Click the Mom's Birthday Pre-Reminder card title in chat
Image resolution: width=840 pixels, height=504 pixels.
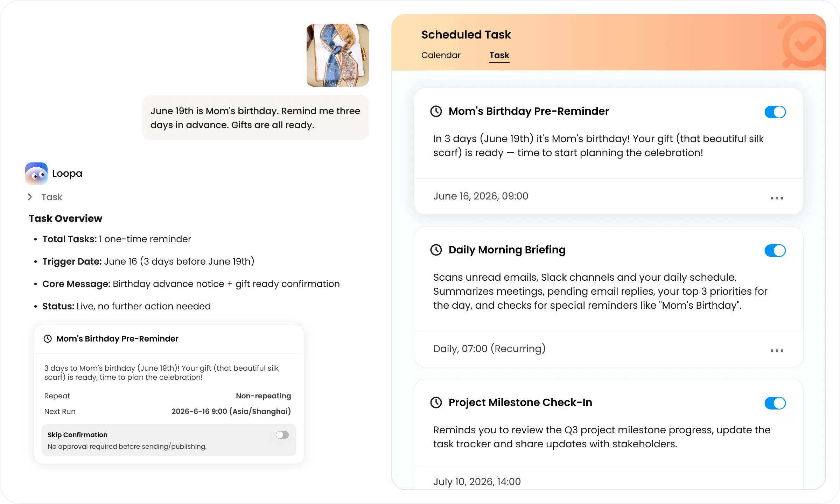click(x=117, y=339)
